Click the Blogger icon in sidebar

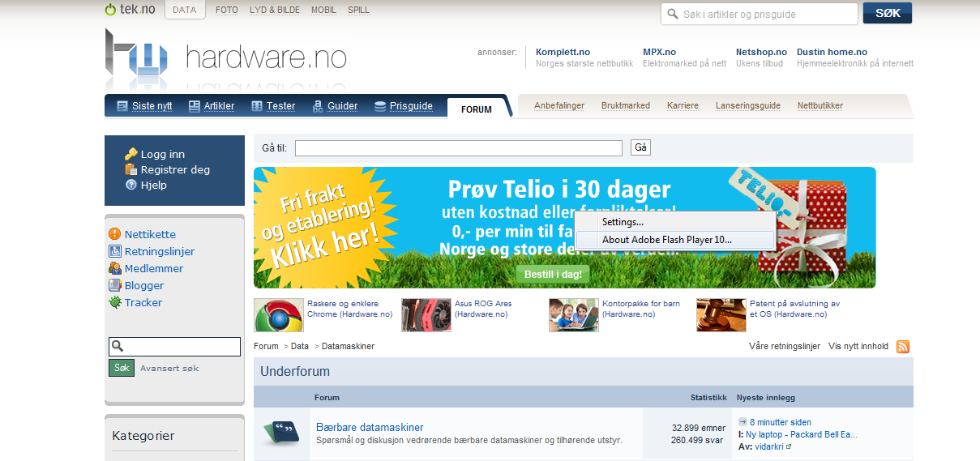115,285
